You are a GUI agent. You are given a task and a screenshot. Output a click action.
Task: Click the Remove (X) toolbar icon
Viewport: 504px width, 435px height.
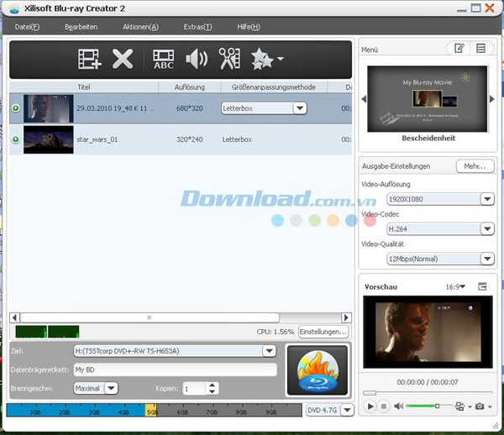[x=123, y=59]
